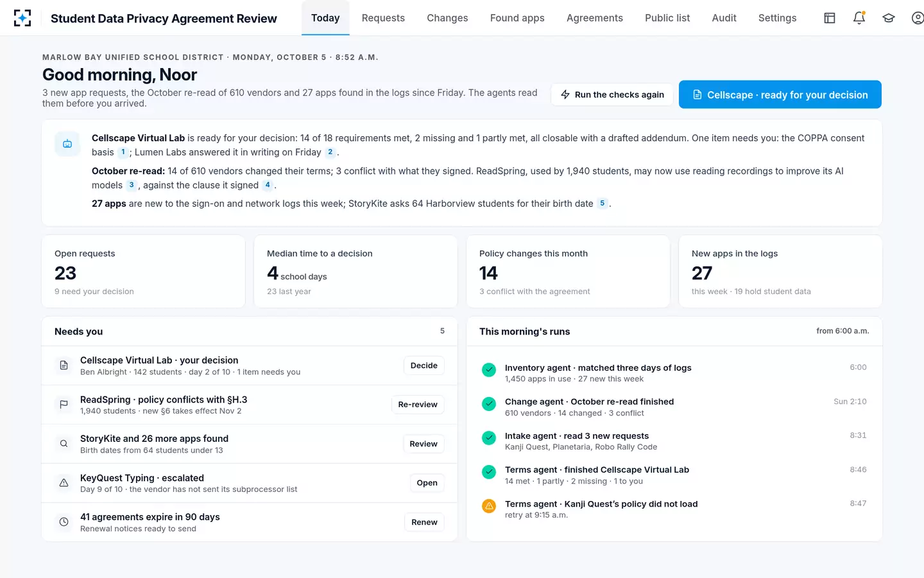Click Re-review for ReadSpring policy conflicts
This screenshot has height=578, width=924.
pos(418,405)
